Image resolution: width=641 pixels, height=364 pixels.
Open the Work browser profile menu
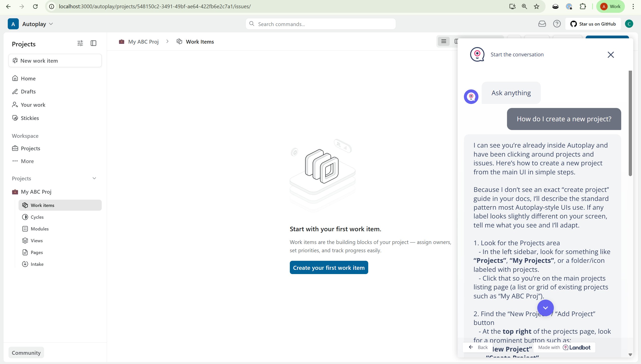(610, 7)
